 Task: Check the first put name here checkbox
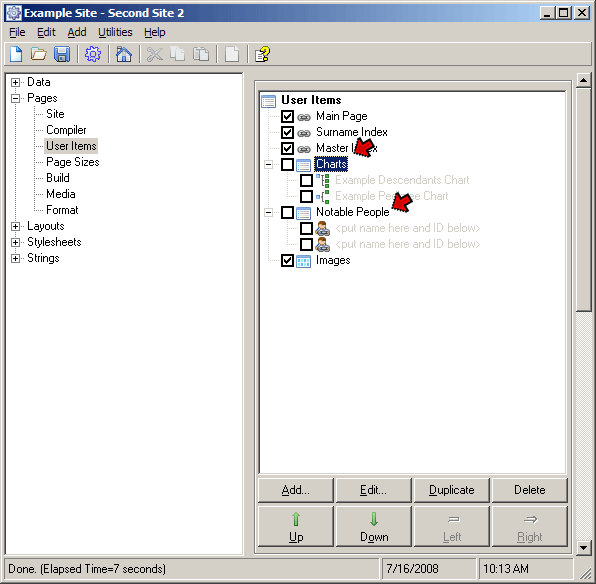point(306,229)
